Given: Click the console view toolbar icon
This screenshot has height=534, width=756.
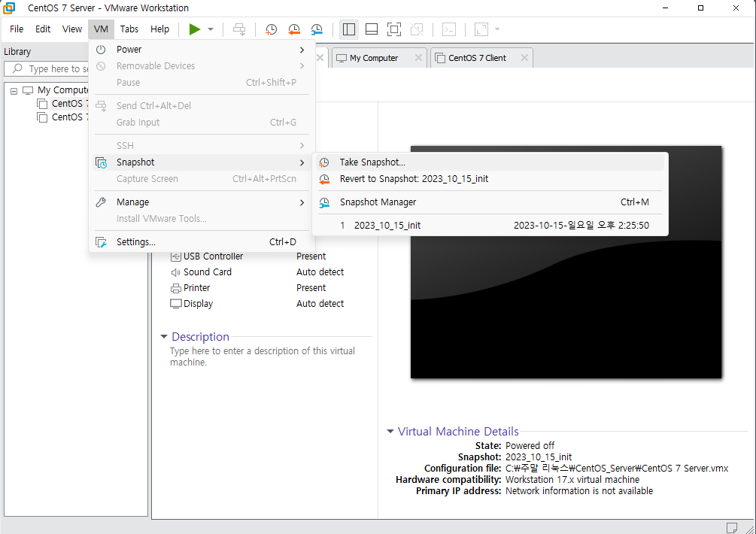Looking at the screenshot, I should click(449, 29).
